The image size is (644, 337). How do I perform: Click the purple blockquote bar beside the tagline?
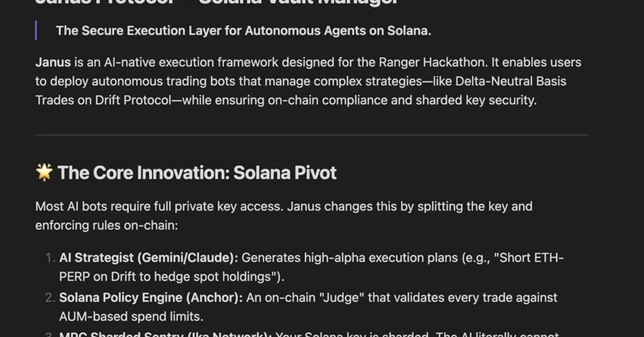pos(36,31)
